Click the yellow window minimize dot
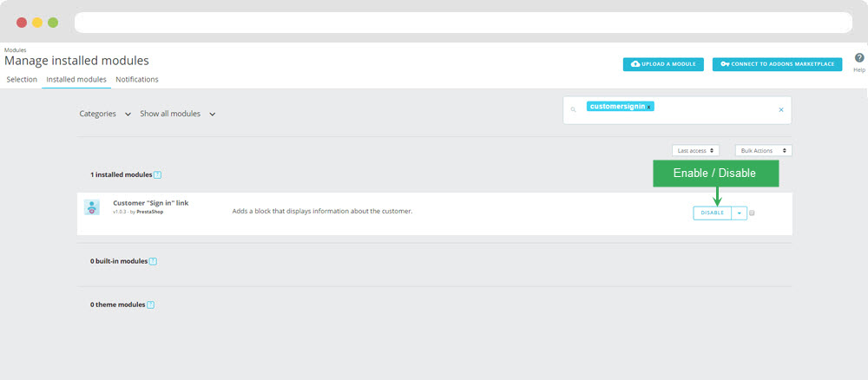Viewport: 868px width, 380px height. click(37, 23)
